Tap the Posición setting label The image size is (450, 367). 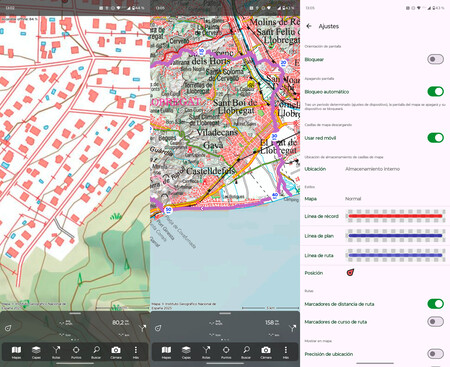coord(314,273)
